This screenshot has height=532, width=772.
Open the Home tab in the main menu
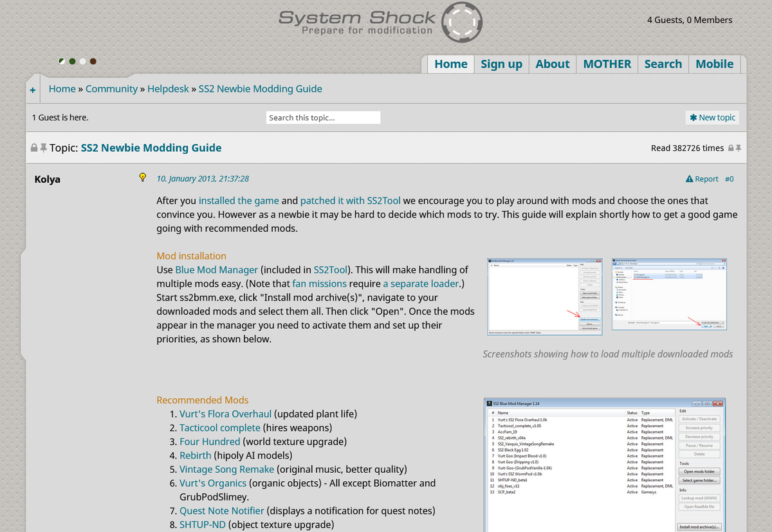coord(451,64)
